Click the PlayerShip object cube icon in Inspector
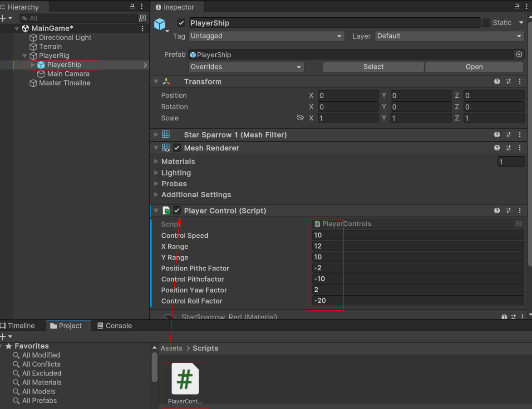The image size is (532, 409). point(160,24)
